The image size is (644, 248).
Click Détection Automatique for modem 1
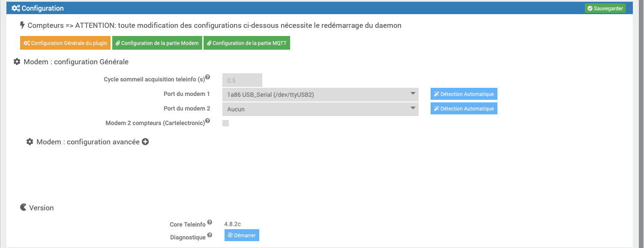[464, 94]
